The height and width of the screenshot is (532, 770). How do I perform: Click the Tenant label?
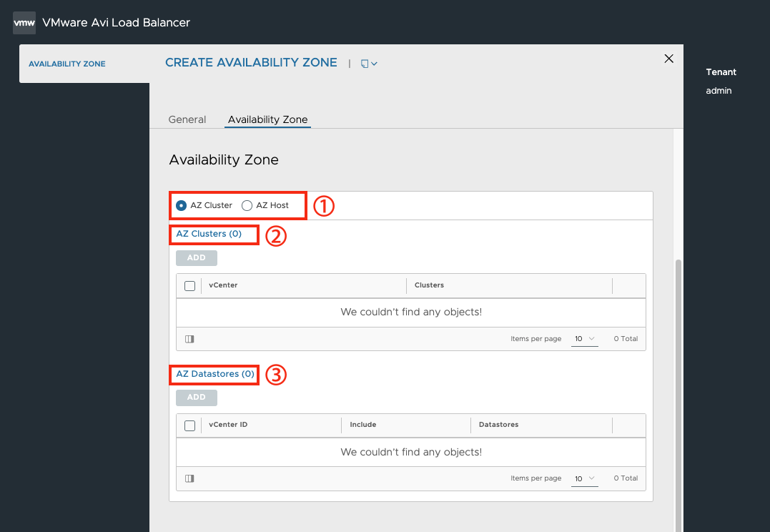721,72
